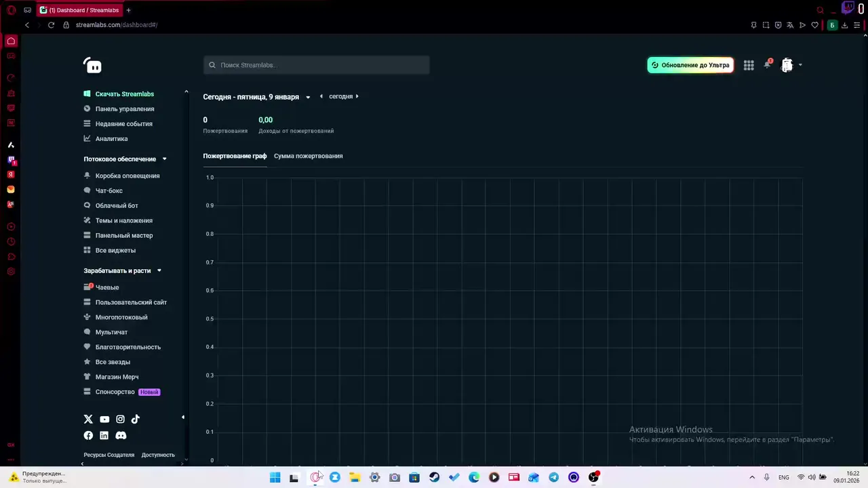Open Темы и наложения in the sidebar

[118, 221]
